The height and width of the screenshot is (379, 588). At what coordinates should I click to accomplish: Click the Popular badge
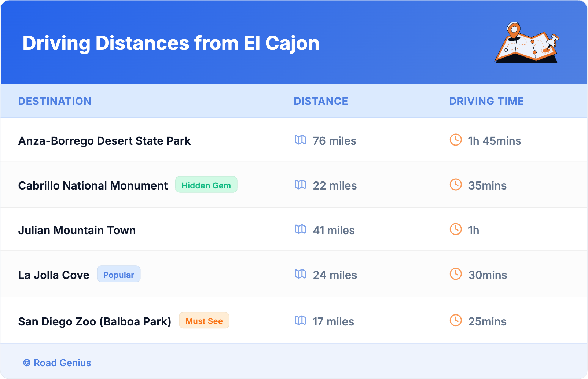click(118, 275)
